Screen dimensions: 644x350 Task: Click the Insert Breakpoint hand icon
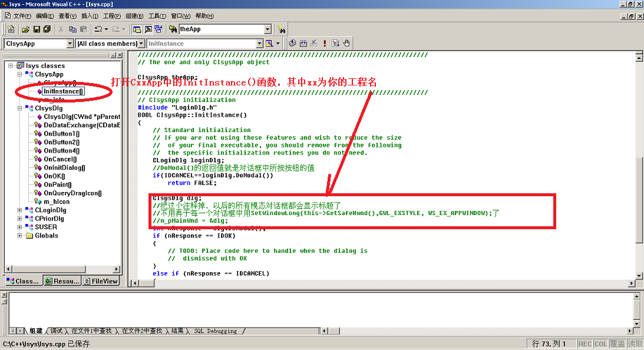(x=346, y=44)
